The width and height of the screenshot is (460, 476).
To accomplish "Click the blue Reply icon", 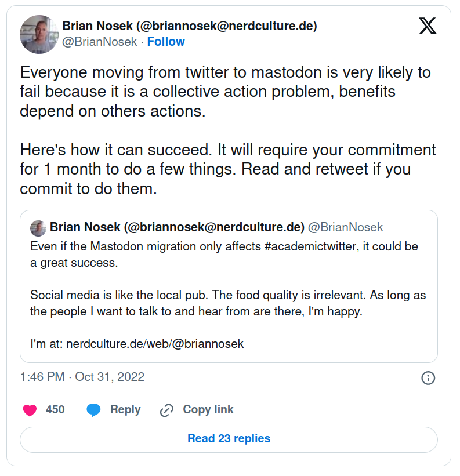I will 95,409.
